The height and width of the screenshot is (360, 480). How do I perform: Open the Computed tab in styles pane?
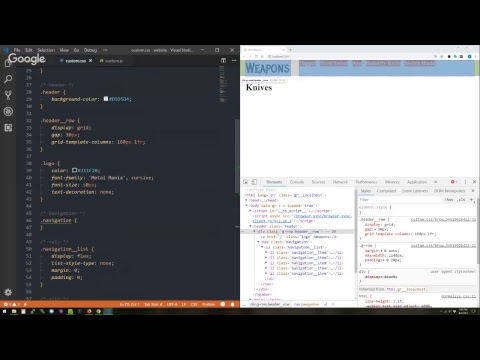point(386,191)
